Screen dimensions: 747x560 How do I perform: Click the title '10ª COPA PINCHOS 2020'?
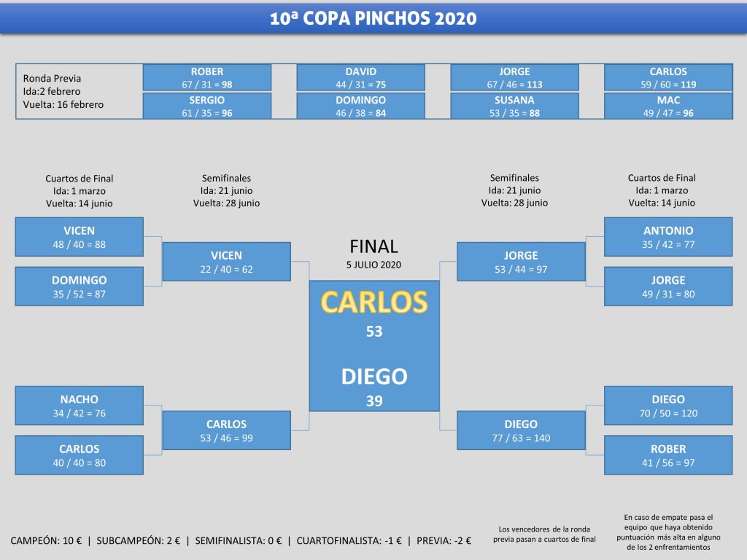point(373,18)
